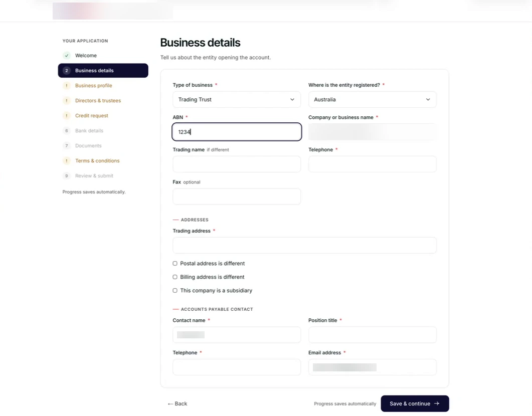This screenshot has width=532, height=416.
Task: Click the arrow icon on Save & continue
Action: pos(437,403)
